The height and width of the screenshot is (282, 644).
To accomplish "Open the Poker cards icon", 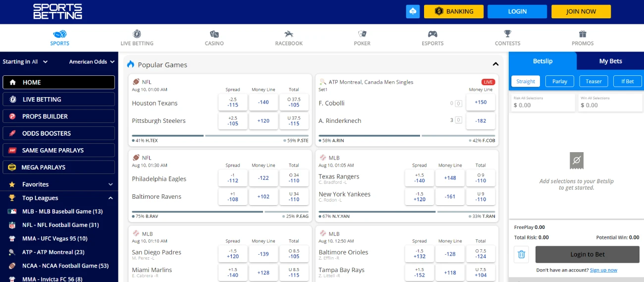I will point(362,34).
